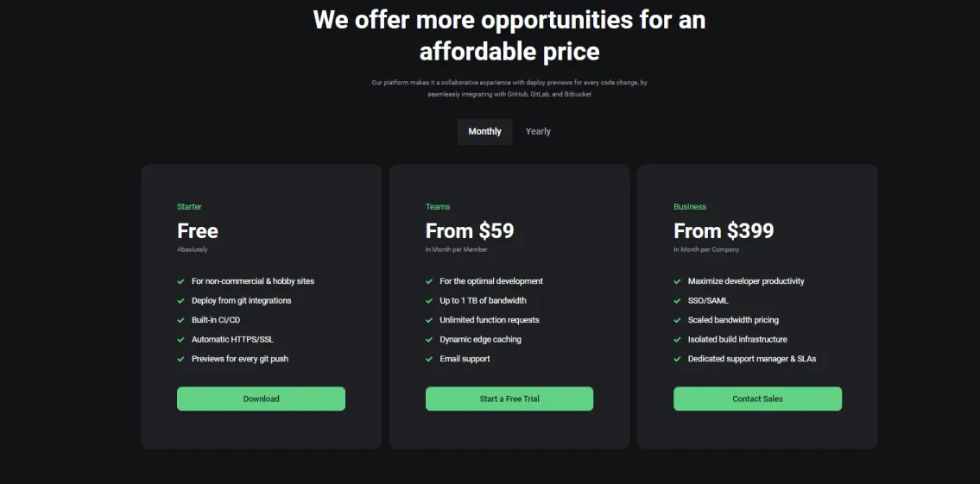This screenshot has height=484, width=980.
Task: Click checkmark beside non-commercial & hobby sites
Action: [x=180, y=281]
